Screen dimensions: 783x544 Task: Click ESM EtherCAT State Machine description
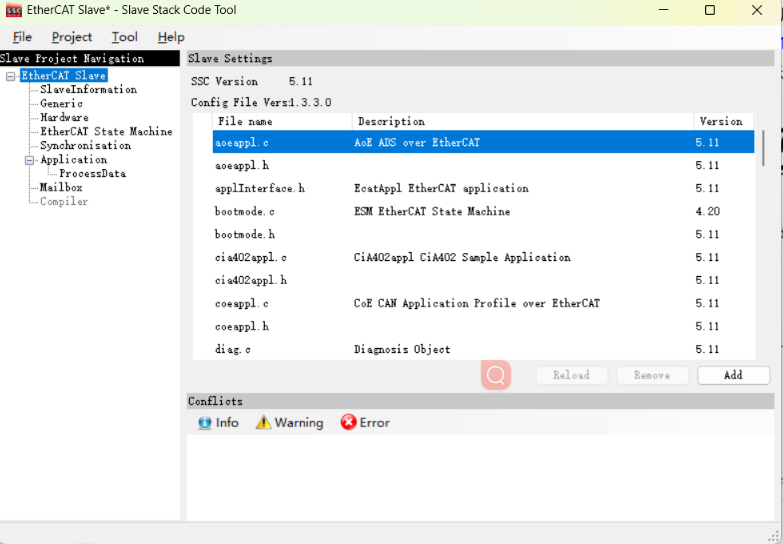pos(432,211)
